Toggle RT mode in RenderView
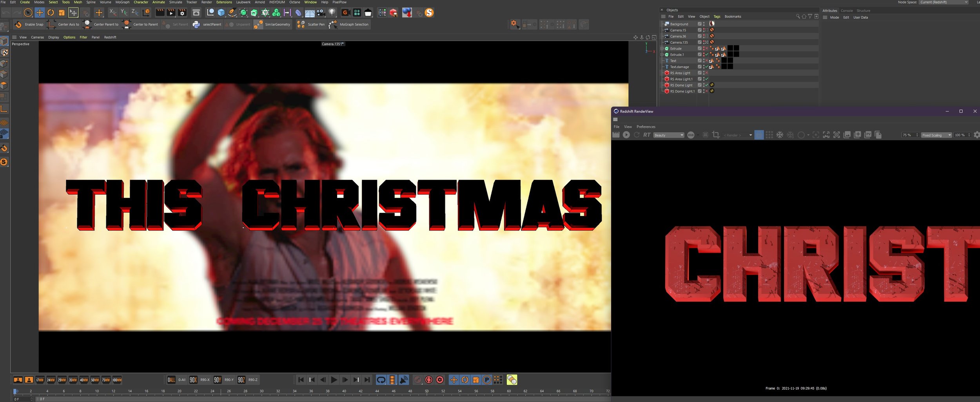 point(647,135)
